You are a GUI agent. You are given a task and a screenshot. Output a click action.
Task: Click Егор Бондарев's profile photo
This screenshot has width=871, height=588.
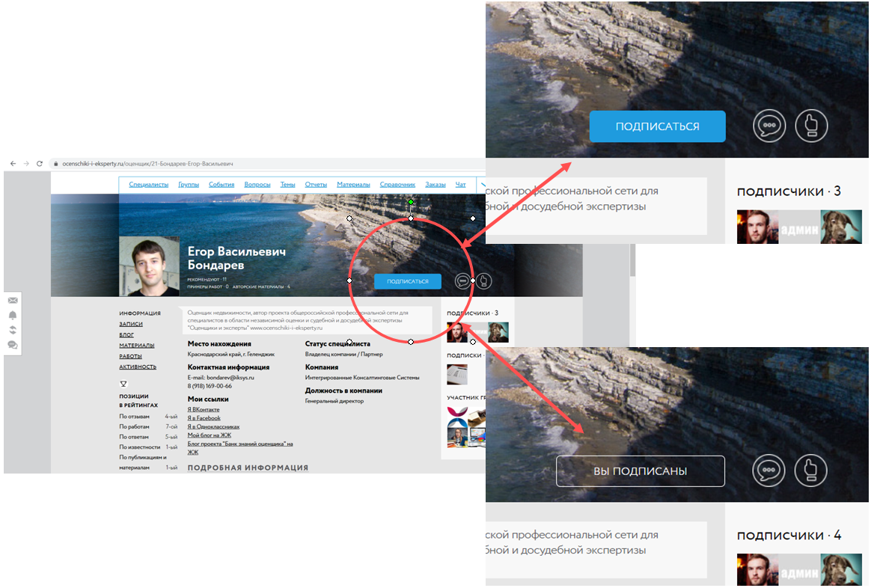[150, 266]
